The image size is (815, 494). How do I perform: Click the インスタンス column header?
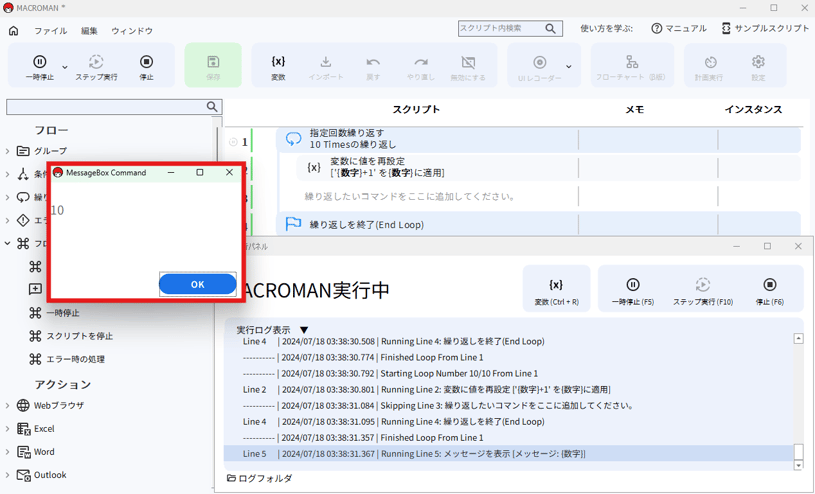tap(753, 110)
